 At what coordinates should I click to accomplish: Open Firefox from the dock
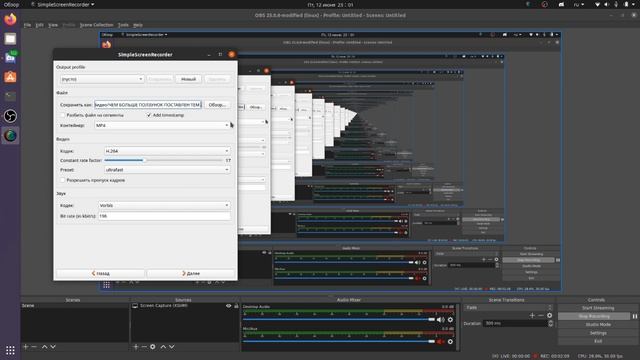pyautogui.click(x=10, y=19)
